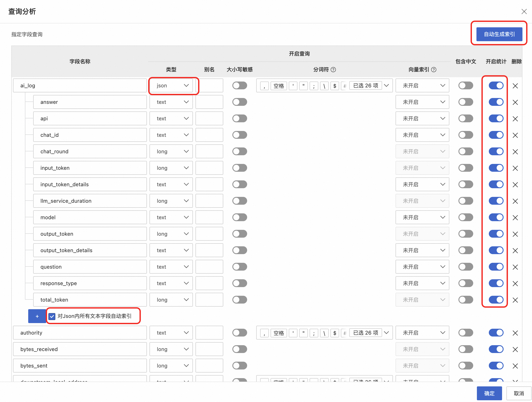Open the type dropdown for ai_log (json)
This screenshot has height=402, width=532.
click(171, 86)
